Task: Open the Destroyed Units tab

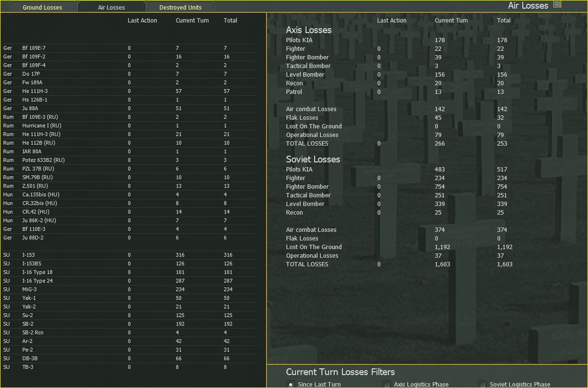Action: pyautogui.click(x=180, y=7)
